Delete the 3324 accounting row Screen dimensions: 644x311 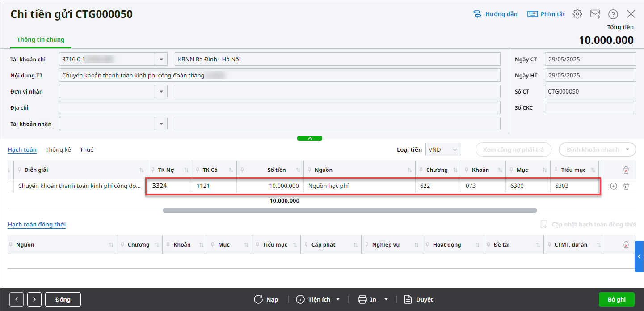tap(626, 186)
